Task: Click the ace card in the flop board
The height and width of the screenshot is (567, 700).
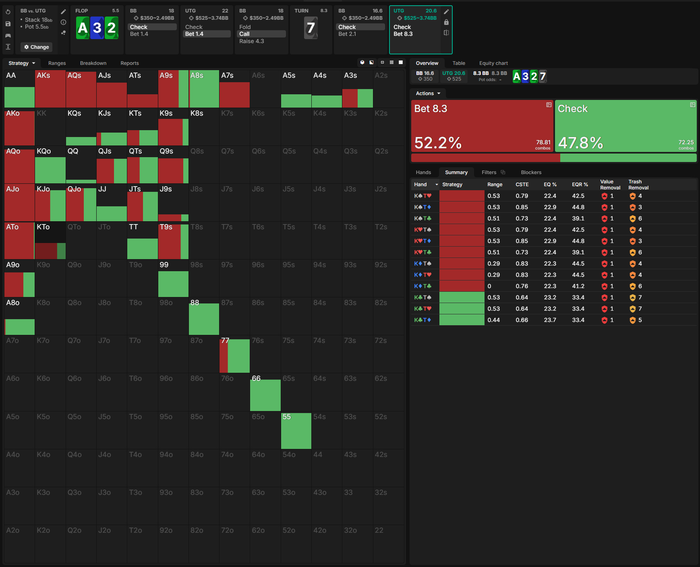Action: tap(83, 28)
